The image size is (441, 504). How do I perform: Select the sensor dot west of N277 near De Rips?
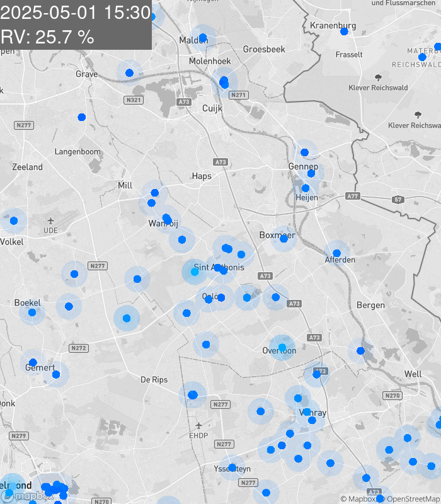(193, 395)
